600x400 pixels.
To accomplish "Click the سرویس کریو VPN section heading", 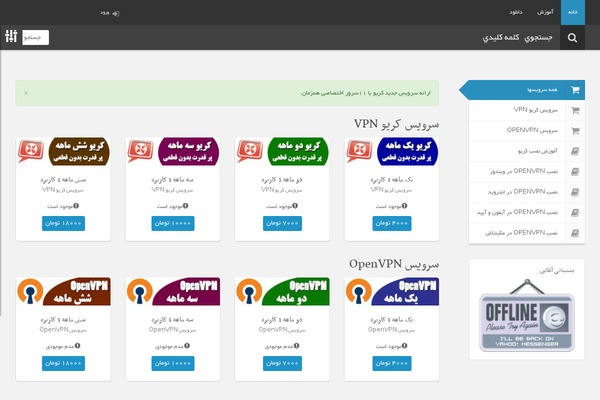I will click(396, 124).
